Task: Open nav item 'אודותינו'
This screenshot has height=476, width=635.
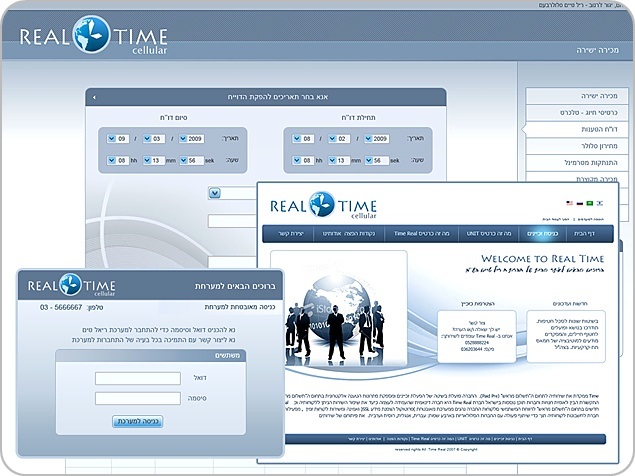Action: pos(332,234)
